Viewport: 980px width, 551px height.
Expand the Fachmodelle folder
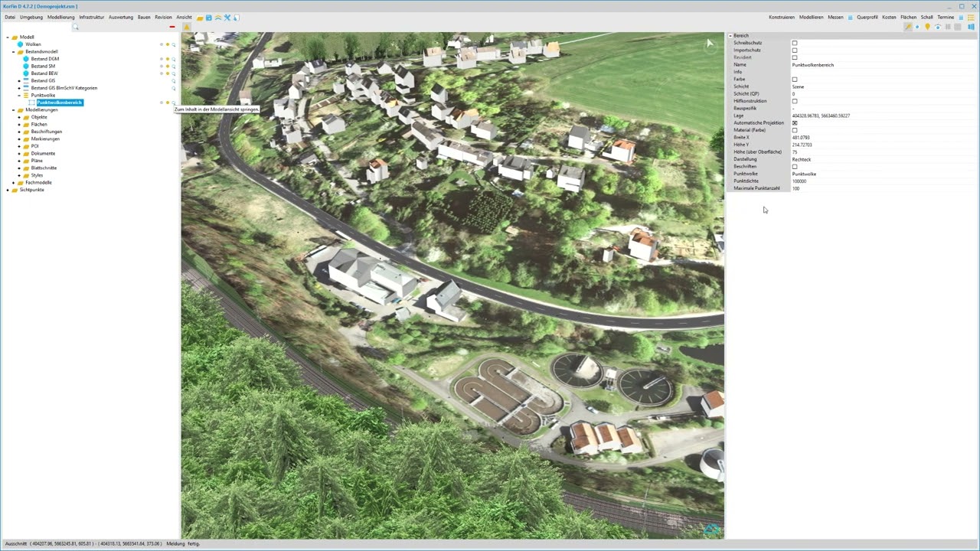tap(13, 183)
